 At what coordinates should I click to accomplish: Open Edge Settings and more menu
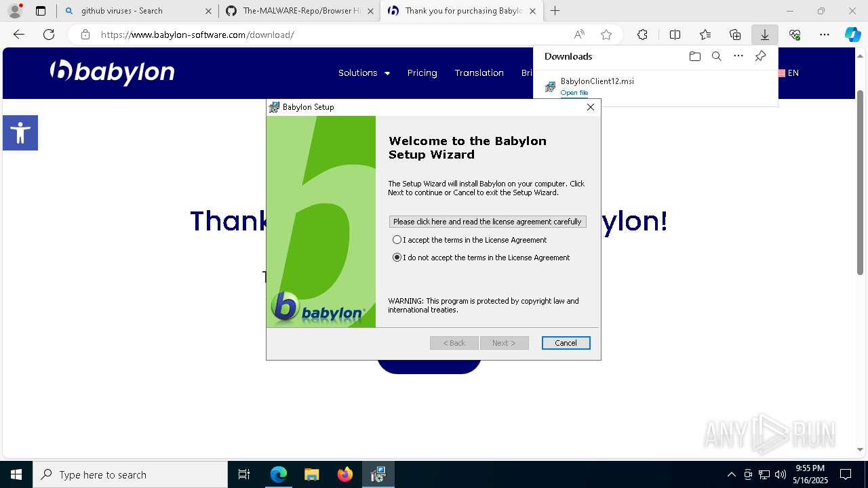[x=825, y=35]
